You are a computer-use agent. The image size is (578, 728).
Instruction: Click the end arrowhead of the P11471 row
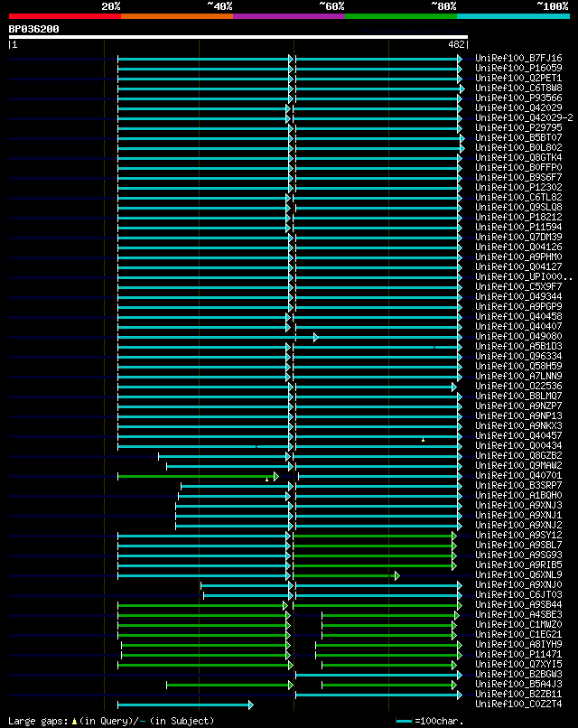point(460,656)
